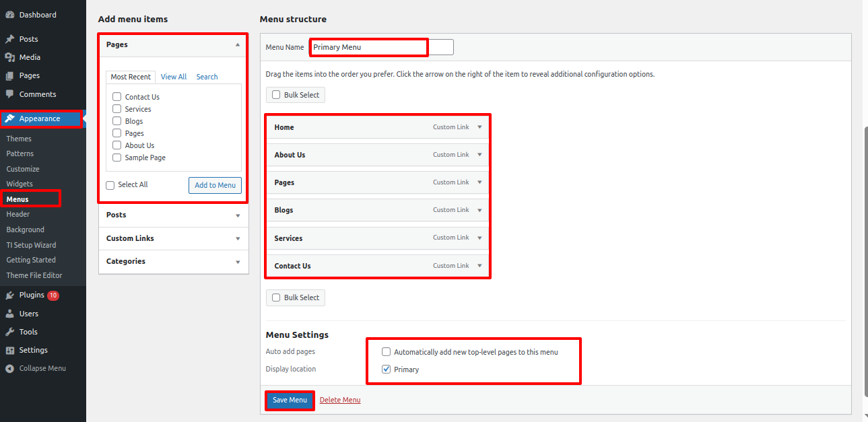This screenshot has height=422, width=868.
Task: Click the Delete Menu link
Action: point(340,400)
